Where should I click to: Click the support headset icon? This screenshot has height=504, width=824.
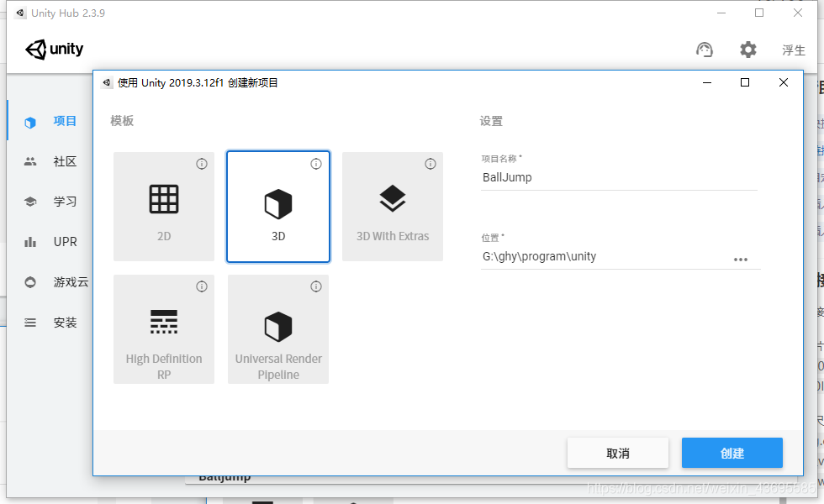[705, 50]
